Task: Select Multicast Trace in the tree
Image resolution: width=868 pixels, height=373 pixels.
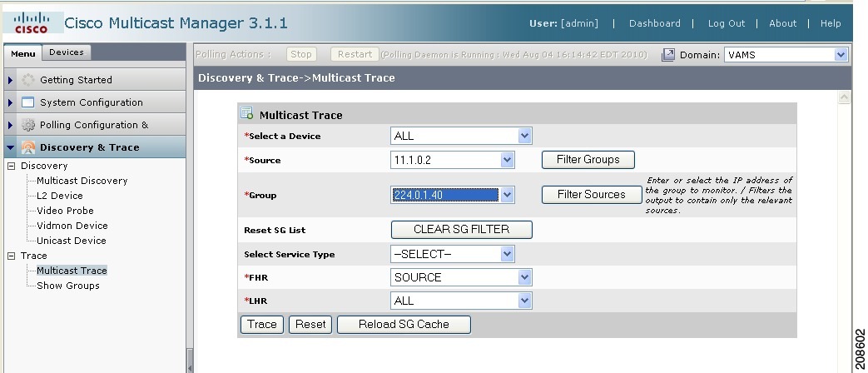Action: (72, 271)
